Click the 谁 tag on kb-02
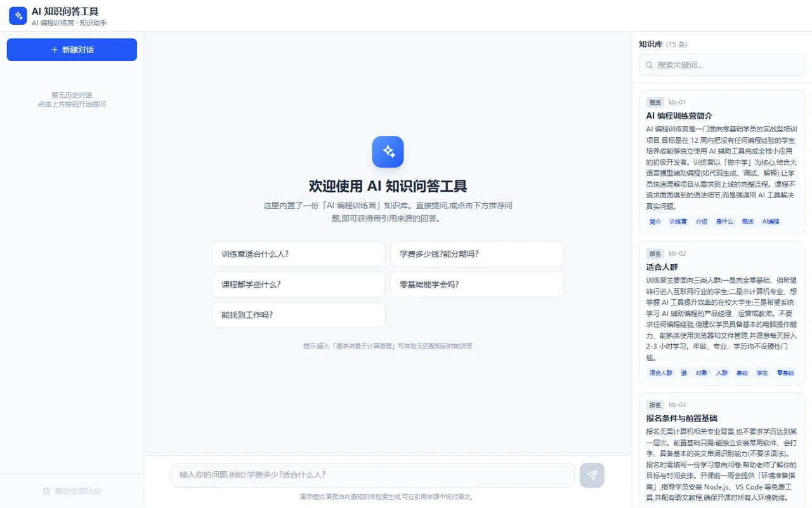Viewport: 812px width, 508px height. (x=684, y=373)
